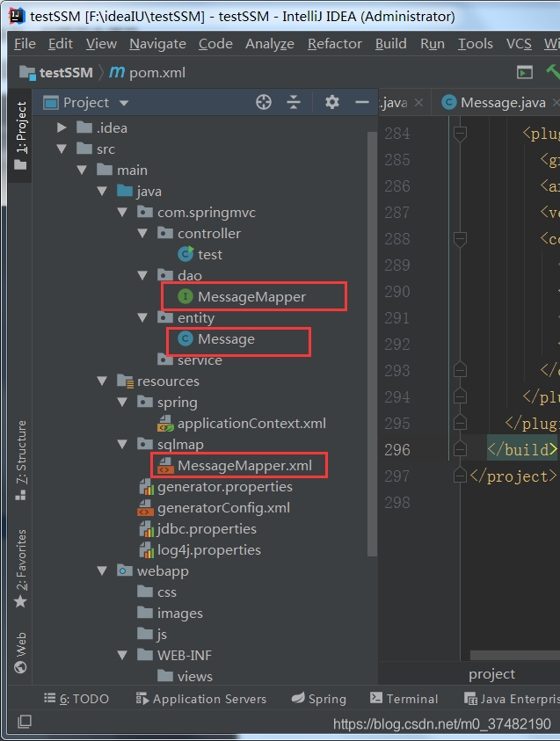Viewport: 560px width, 741px height.
Task: Click the jdbc.properties file icon
Action: [x=147, y=529]
